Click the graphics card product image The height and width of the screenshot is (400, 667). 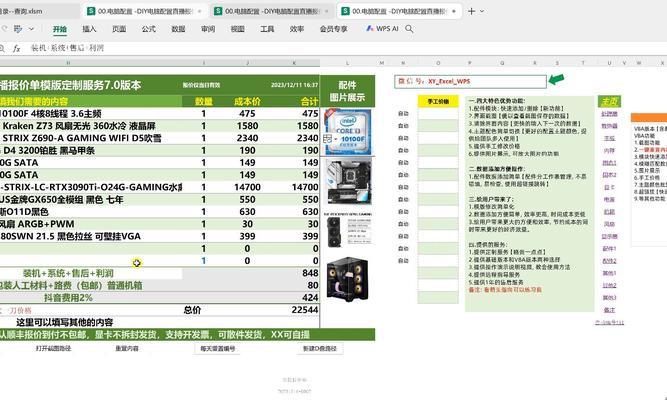point(348,230)
